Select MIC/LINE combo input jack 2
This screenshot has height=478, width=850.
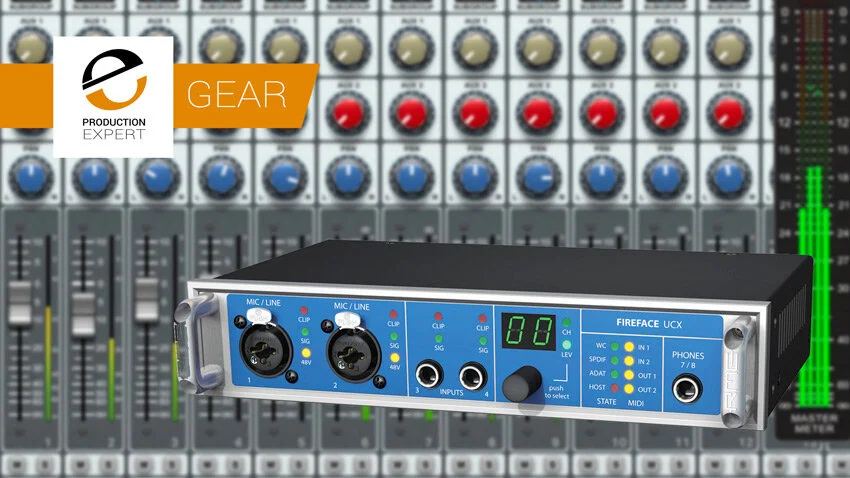352,356
